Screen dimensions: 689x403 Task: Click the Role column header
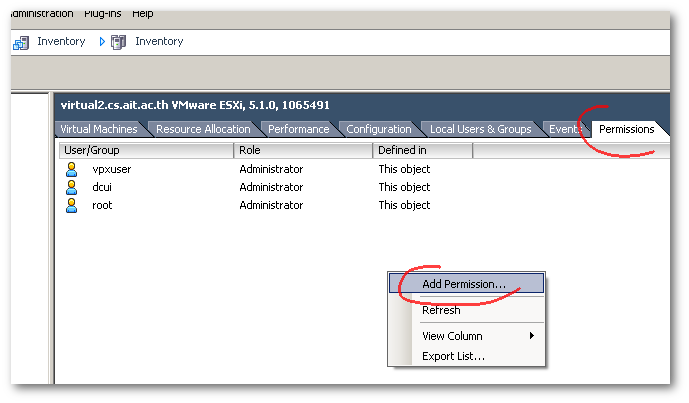pos(303,150)
